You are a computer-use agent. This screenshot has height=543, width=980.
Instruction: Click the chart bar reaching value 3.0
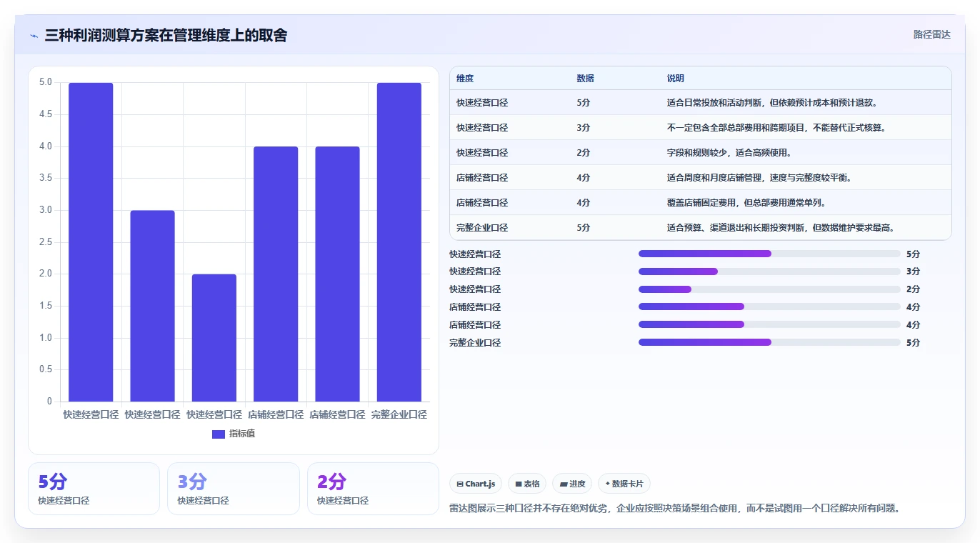coord(152,306)
